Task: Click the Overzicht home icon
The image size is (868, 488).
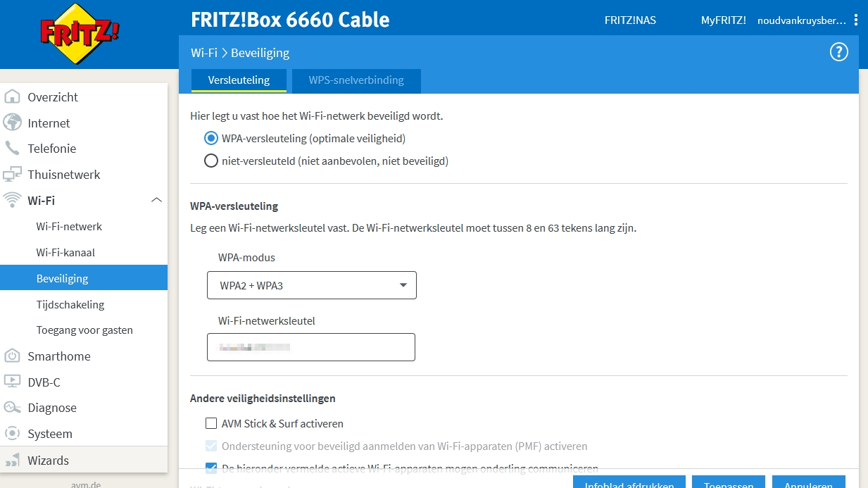Action: 12,97
